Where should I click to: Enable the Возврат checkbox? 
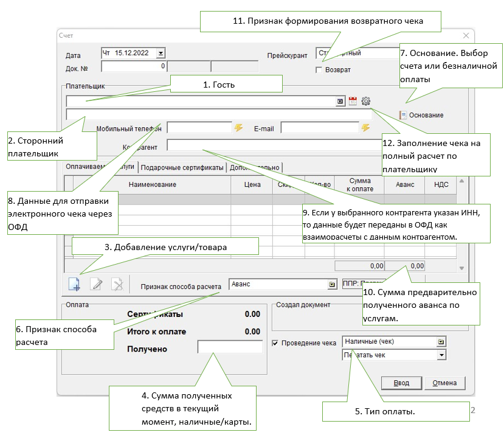[319, 70]
